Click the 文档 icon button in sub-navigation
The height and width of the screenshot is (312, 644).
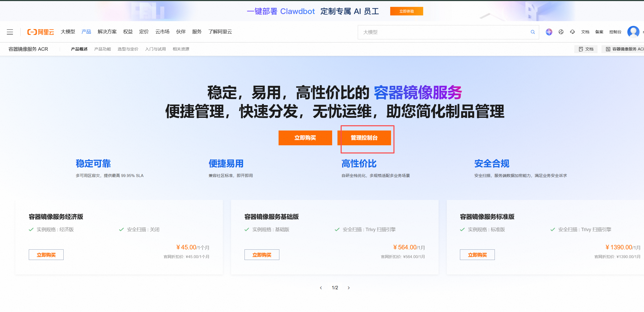tap(586, 49)
